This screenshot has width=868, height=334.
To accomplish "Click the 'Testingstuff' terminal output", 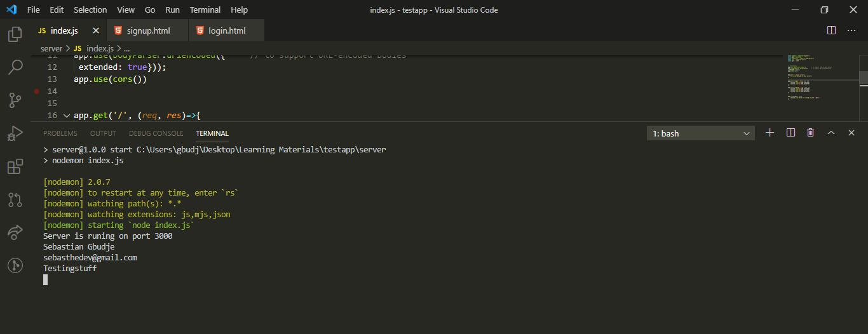I will click(70, 269).
